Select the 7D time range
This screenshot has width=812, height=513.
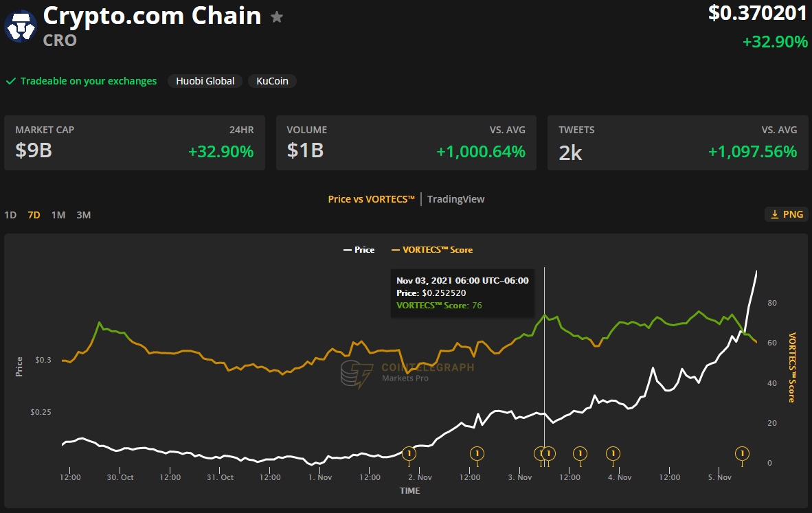(34, 215)
